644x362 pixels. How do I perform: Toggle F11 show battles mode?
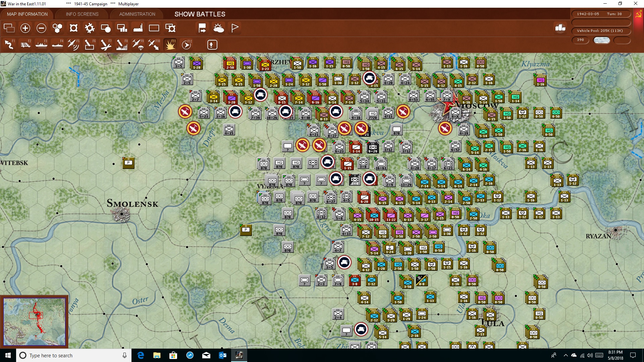point(170,45)
